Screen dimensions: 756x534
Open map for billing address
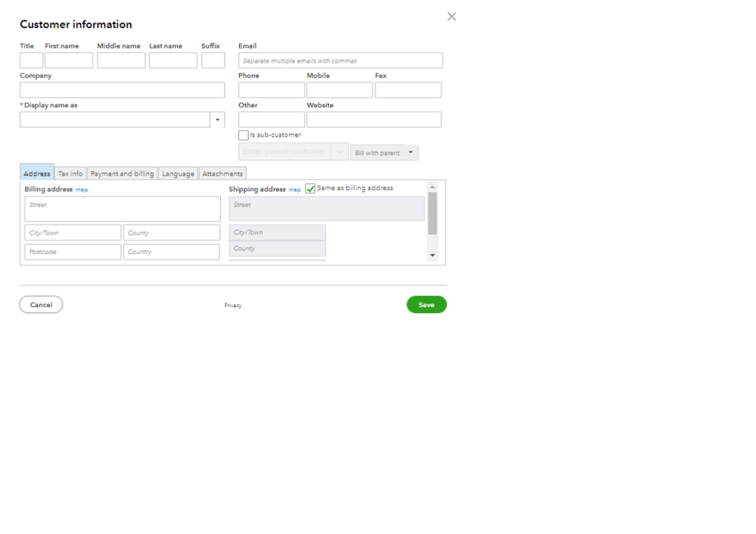click(x=81, y=189)
